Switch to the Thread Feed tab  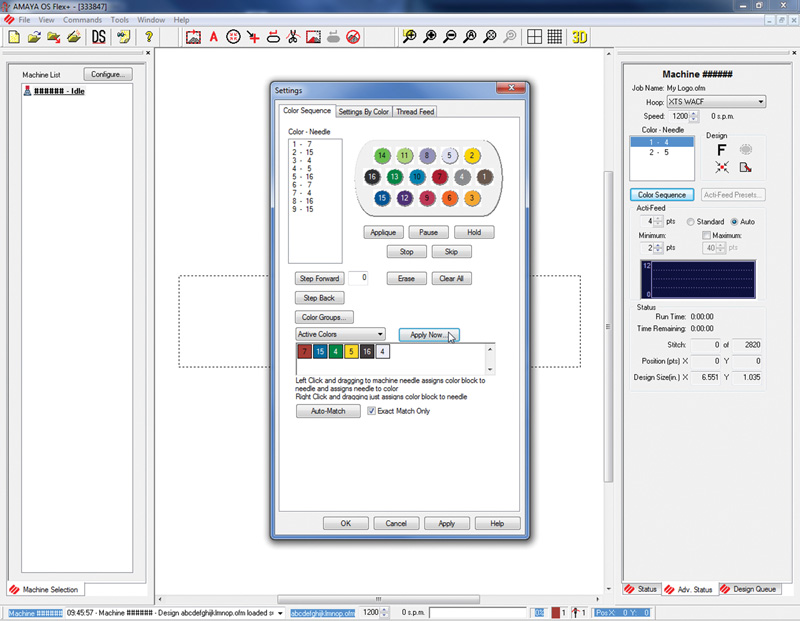click(415, 112)
